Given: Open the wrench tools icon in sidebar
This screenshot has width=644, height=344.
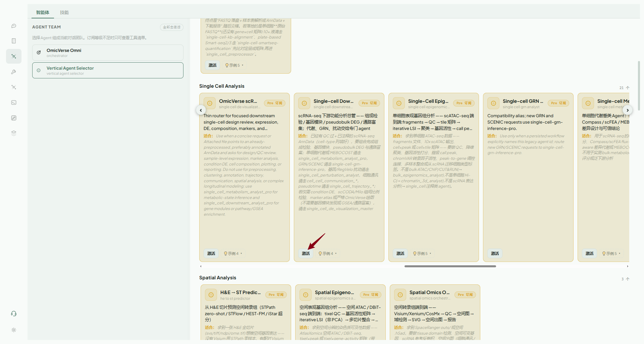Looking at the screenshot, I should click(14, 72).
